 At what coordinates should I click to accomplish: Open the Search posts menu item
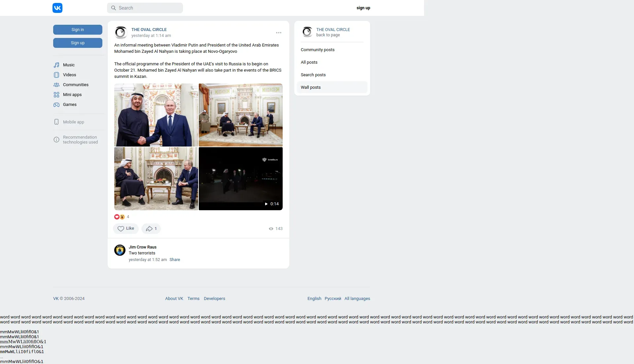coord(313,75)
